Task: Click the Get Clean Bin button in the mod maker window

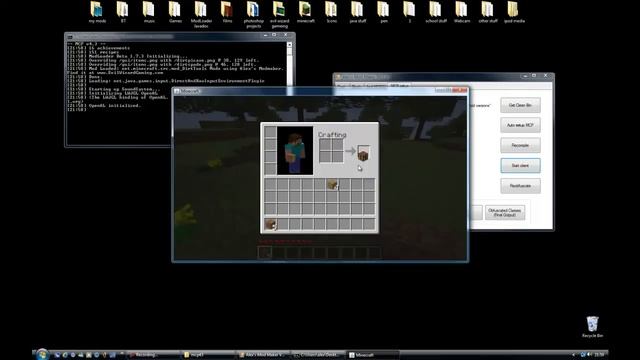Action: click(520, 105)
